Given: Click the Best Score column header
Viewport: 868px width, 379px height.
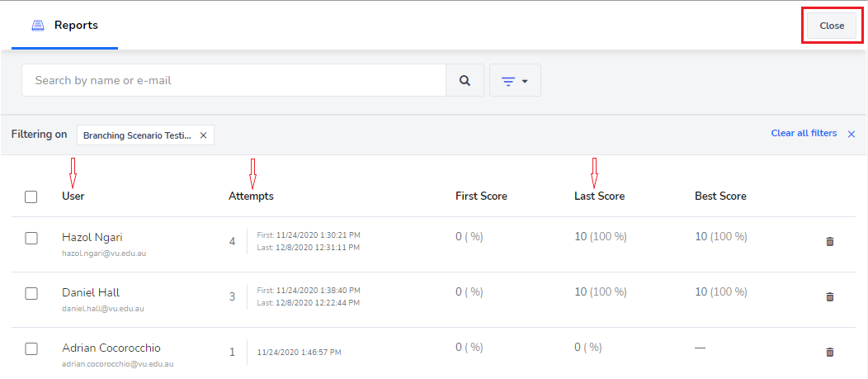Looking at the screenshot, I should tap(720, 197).
